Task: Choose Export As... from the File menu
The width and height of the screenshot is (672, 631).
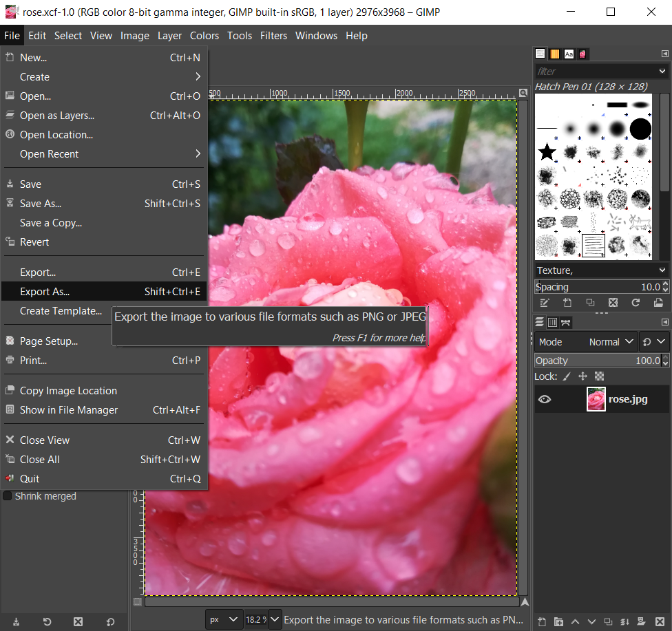Action: (45, 292)
